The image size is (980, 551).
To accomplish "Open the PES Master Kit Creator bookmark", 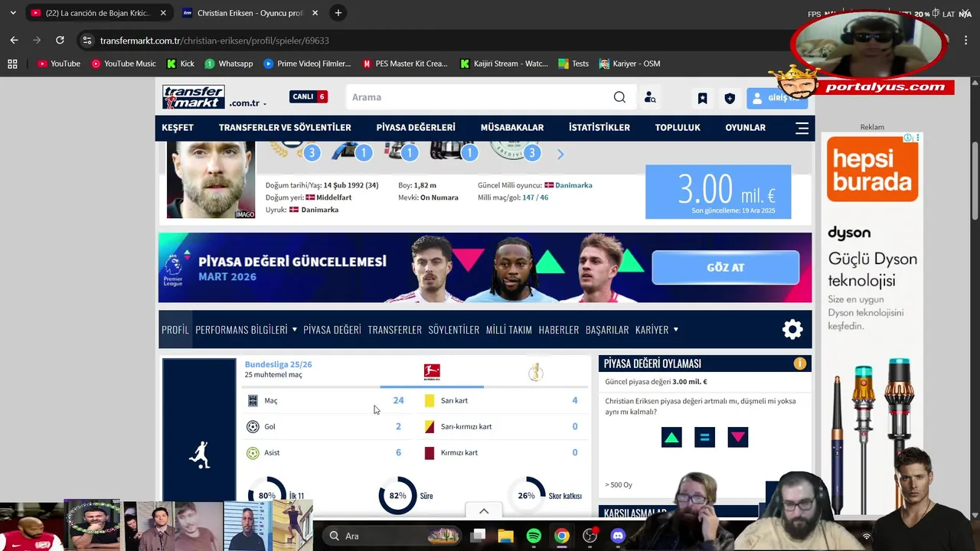I will [405, 64].
